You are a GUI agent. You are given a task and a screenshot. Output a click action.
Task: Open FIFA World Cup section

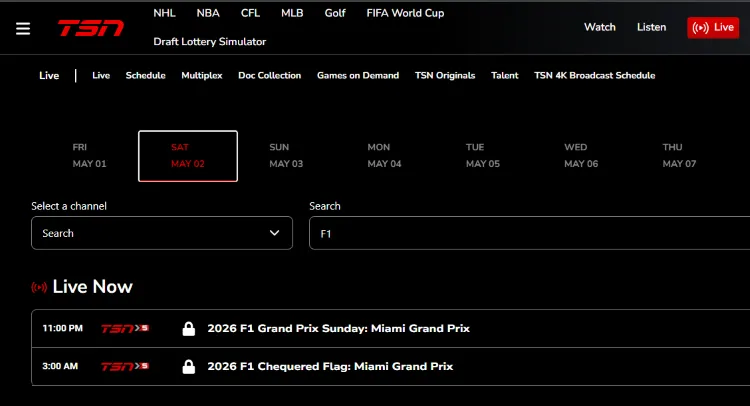(x=405, y=13)
